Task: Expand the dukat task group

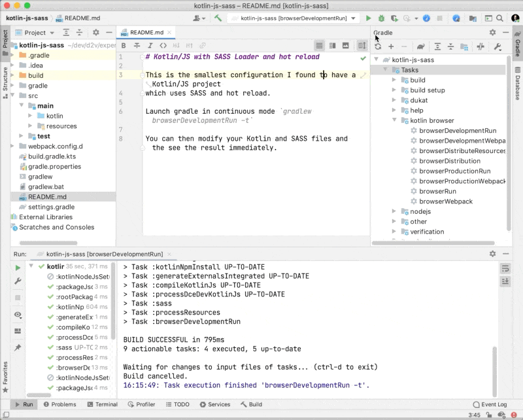Action: click(x=394, y=100)
